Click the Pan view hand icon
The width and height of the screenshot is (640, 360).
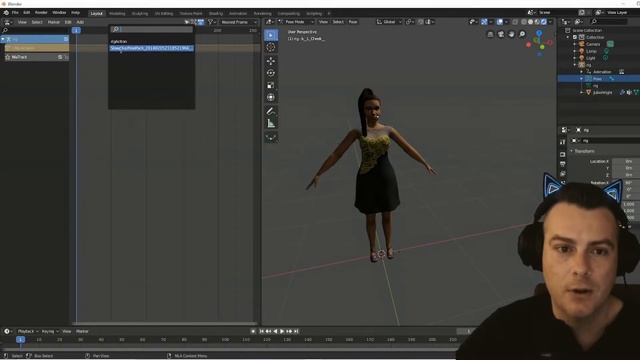[x=511, y=34]
